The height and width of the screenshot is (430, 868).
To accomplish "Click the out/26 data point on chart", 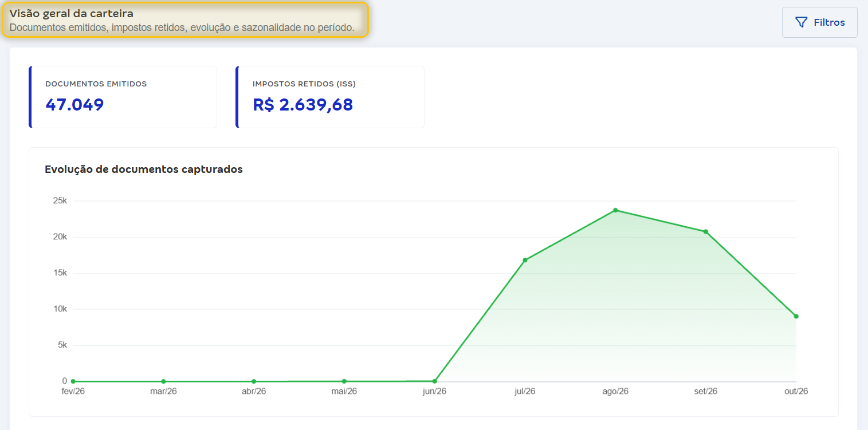I will click(x=796, y=316).
